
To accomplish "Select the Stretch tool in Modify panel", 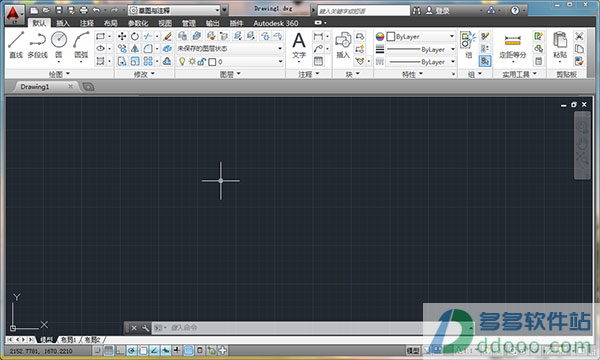I will pos(122,61).
